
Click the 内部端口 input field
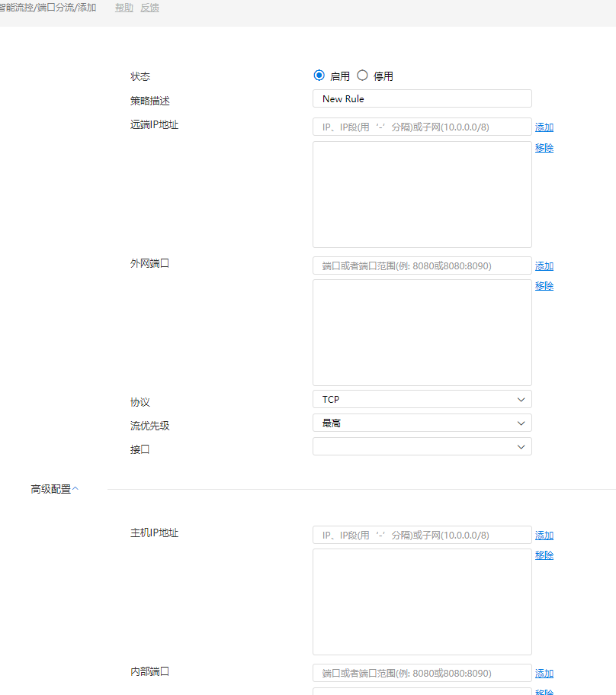click(x=422, y=673)
